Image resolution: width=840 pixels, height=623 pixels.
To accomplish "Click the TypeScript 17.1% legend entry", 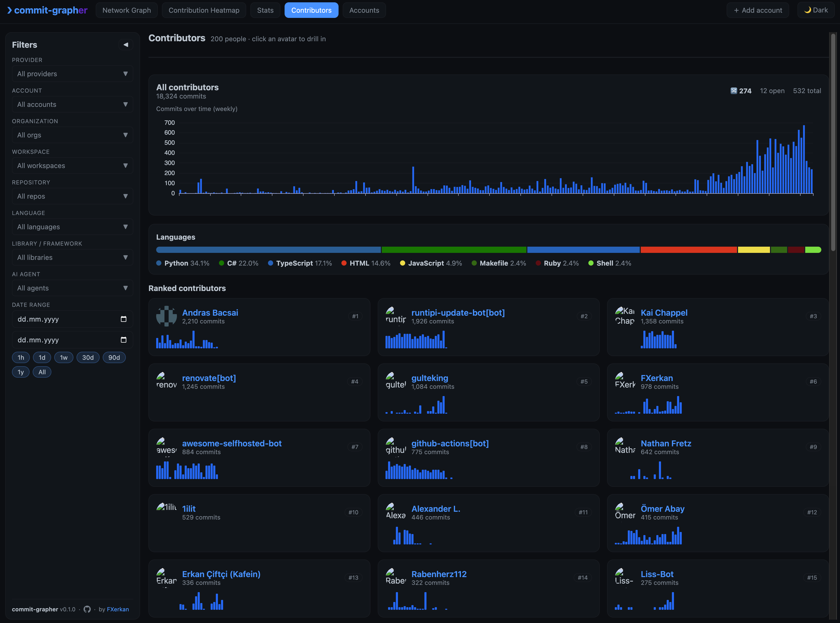I will 300,263.
